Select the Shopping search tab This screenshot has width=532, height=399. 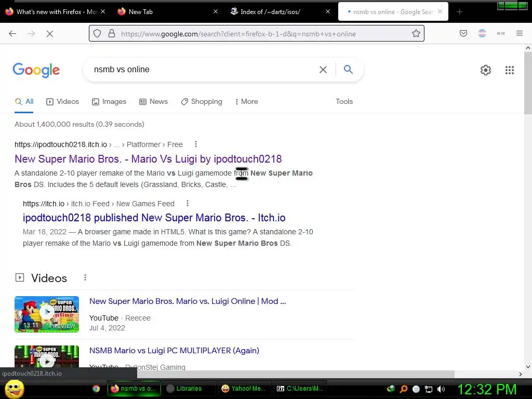tap(202, 101)
